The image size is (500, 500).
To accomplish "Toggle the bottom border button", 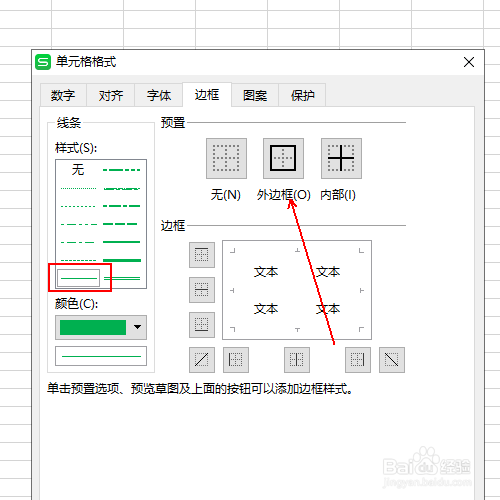I will tap(202, 325).
